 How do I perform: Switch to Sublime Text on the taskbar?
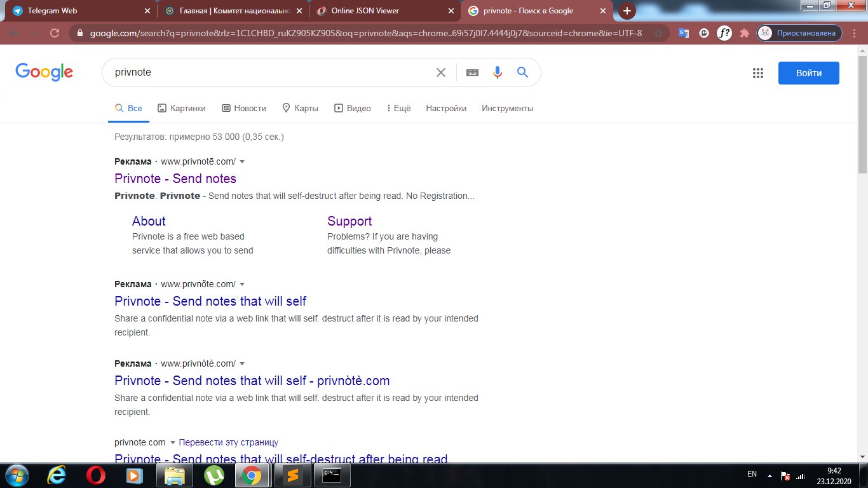click(x=292, y=475)
